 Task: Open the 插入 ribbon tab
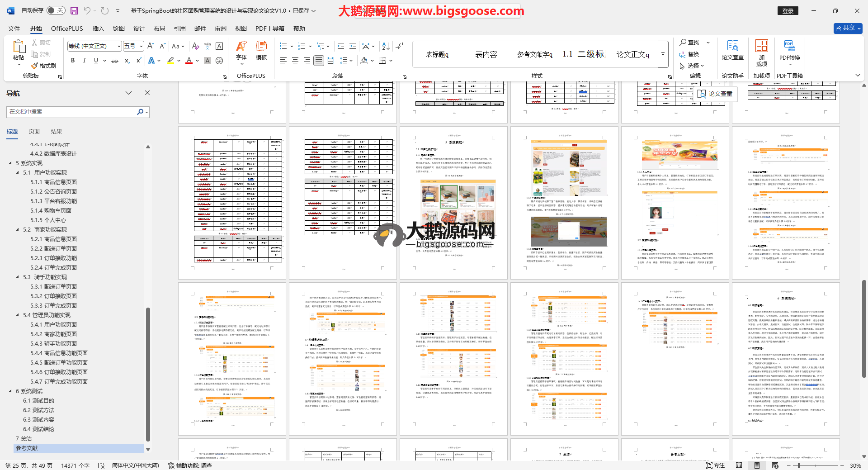coord(98,28)
